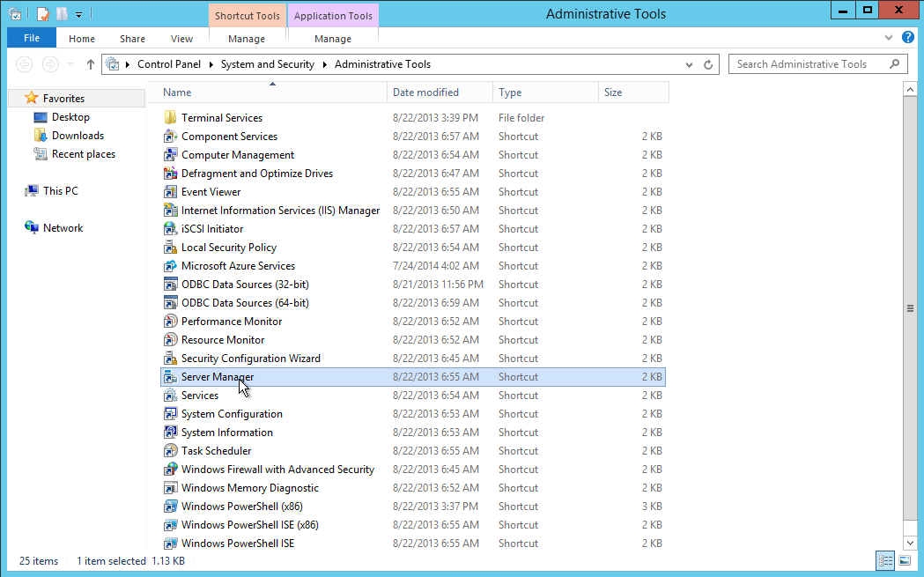Click the Microsoft Azure Services icon

(x=170, y=266)
